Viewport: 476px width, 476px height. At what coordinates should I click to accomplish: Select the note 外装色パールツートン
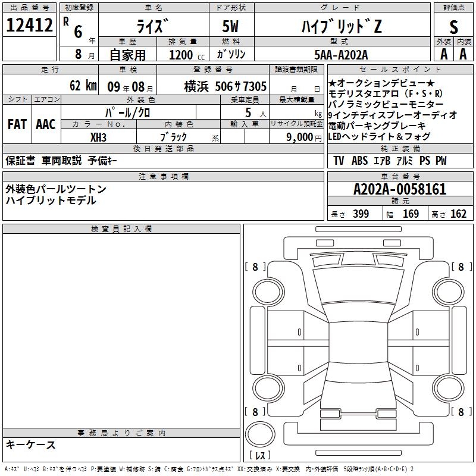coord(56,189)
